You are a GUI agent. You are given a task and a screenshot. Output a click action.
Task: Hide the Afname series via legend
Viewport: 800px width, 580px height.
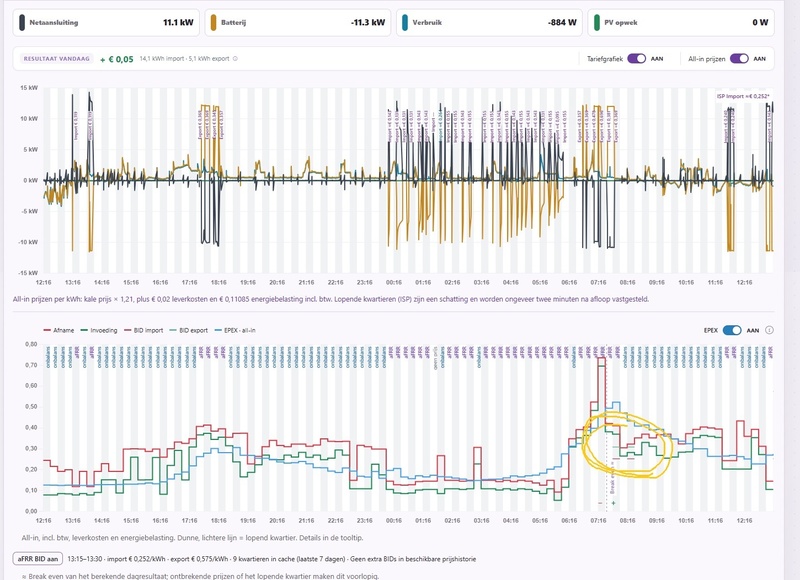pos(59,330)
